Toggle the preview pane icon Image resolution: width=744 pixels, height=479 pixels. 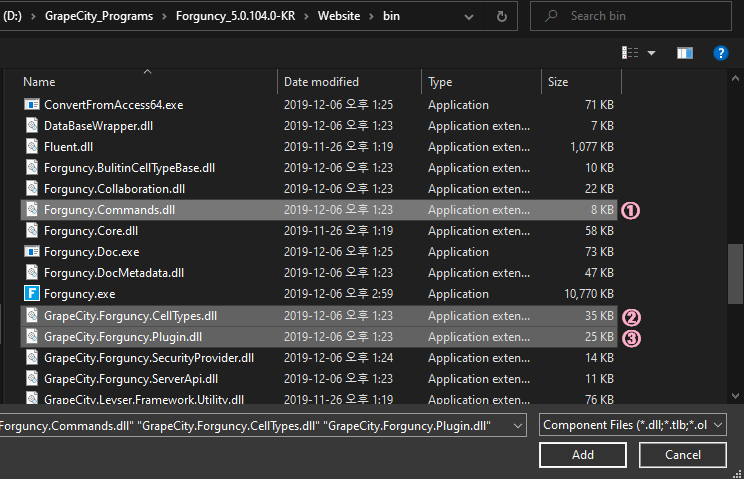(x=685, y=52)
